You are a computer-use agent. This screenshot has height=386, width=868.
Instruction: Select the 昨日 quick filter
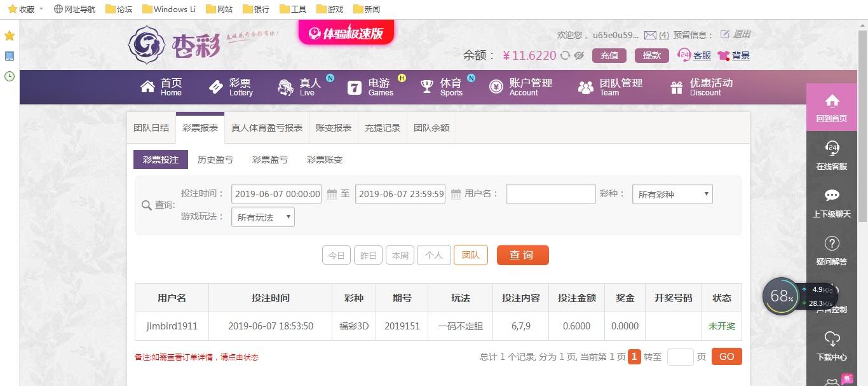368,255
